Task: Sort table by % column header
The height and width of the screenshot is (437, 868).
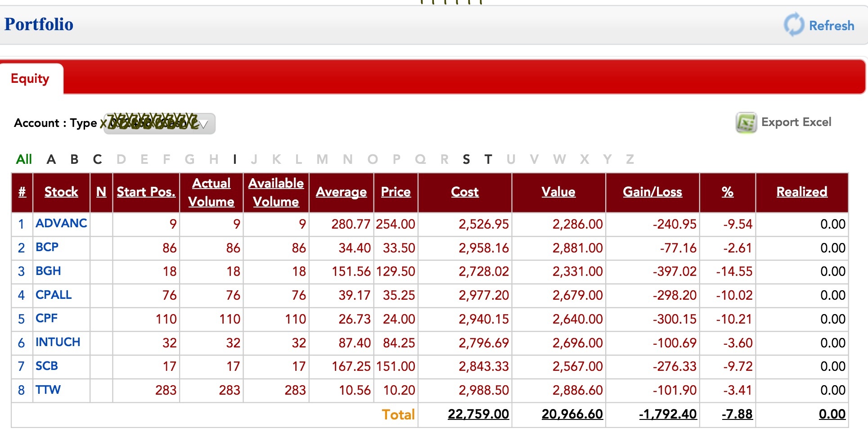Action: [728, 192]
